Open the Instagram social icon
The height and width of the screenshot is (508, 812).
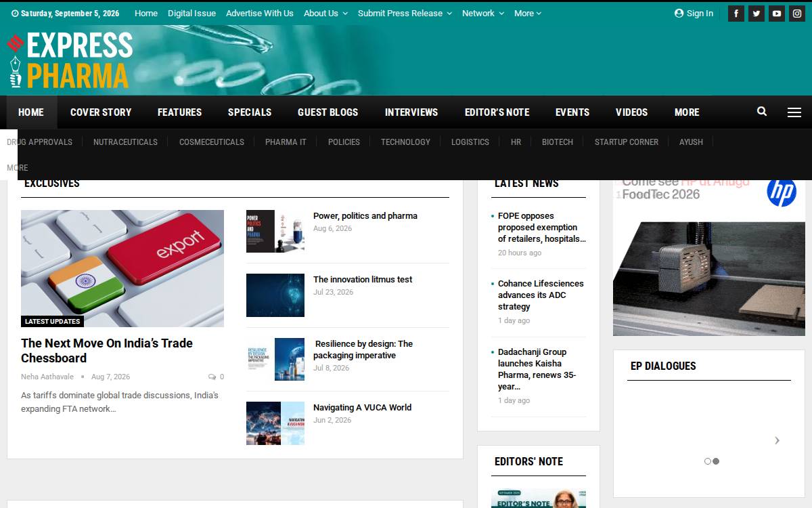797,14
